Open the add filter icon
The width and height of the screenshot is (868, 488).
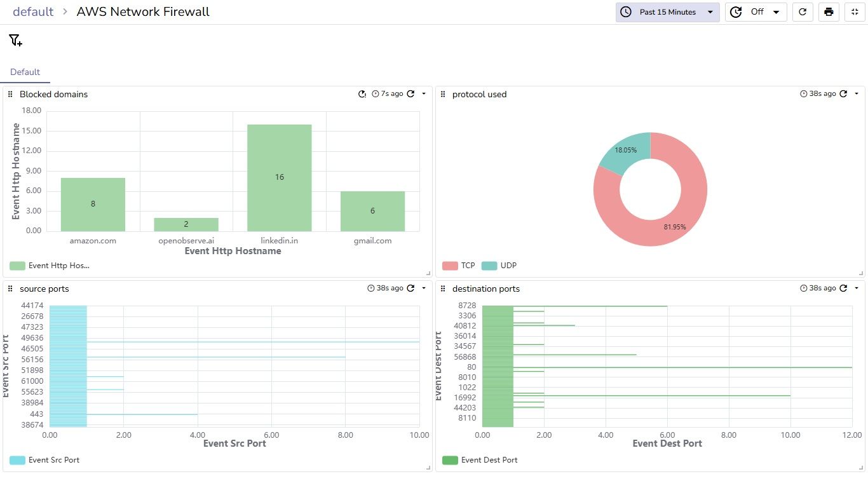point(15,40)
